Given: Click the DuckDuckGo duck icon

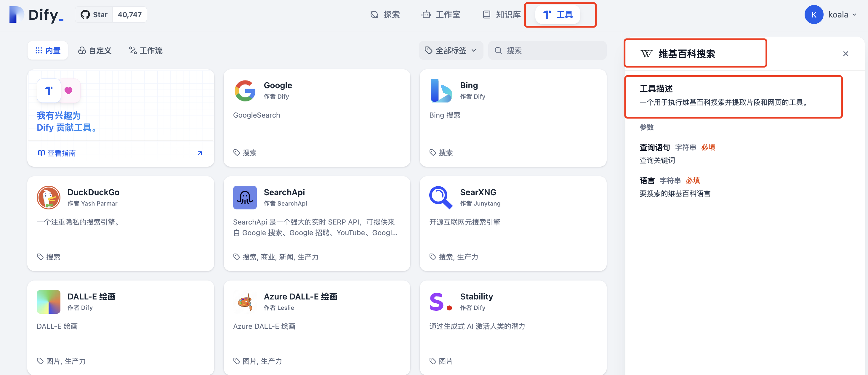Looking at the screenshot, I should (x=49, y=198).
